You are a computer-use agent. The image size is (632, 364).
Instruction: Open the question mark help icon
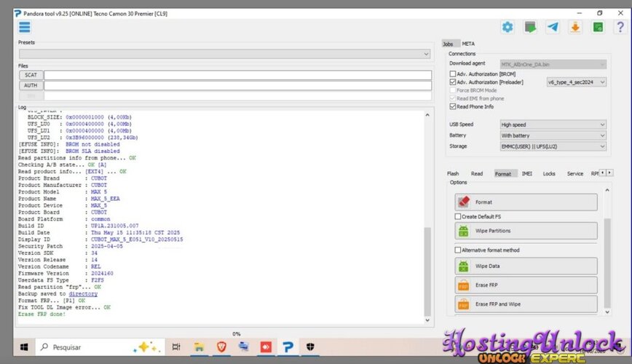pyautogui.click(x=620, y=27)
